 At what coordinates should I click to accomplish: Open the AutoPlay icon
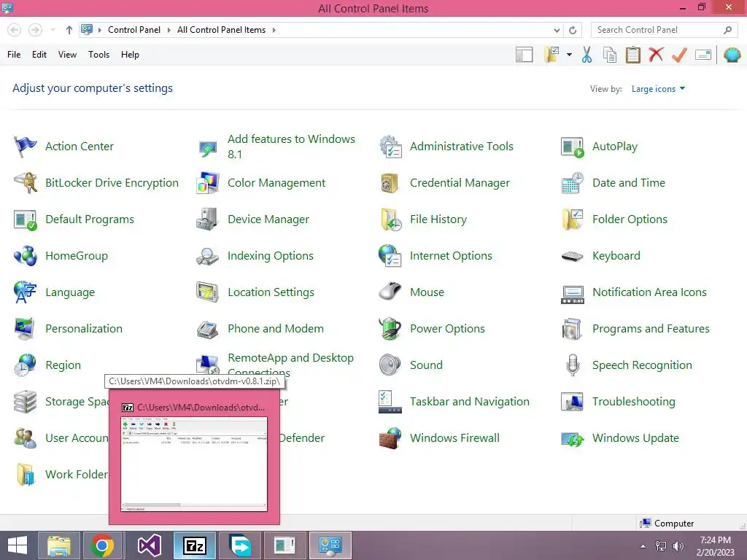pyautogui.click(x=573, y=146)
